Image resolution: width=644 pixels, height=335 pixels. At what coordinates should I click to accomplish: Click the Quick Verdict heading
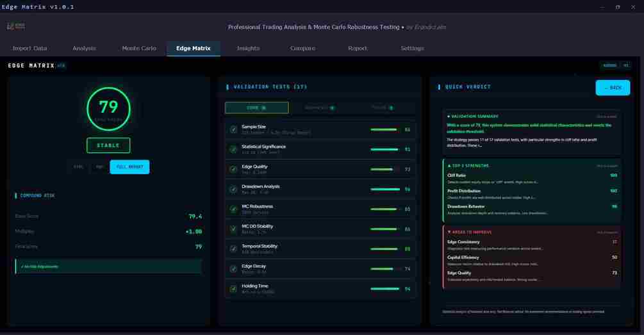[x=468, y=87]
